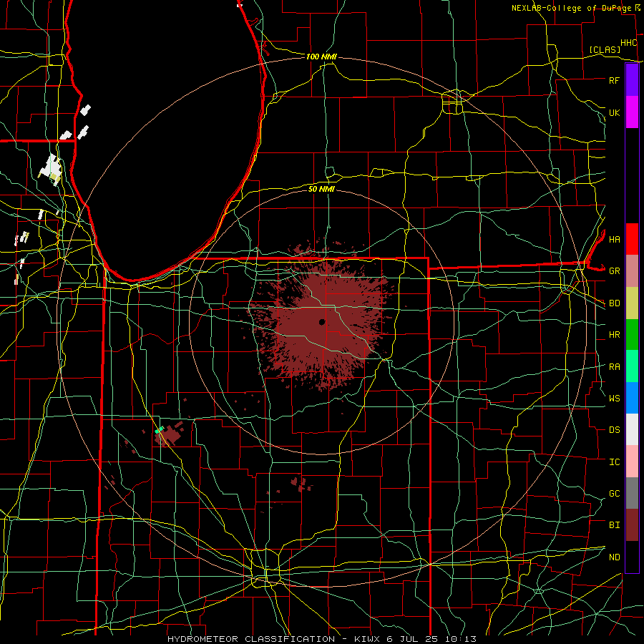Click the red HA legend swatch

[632, 239]
